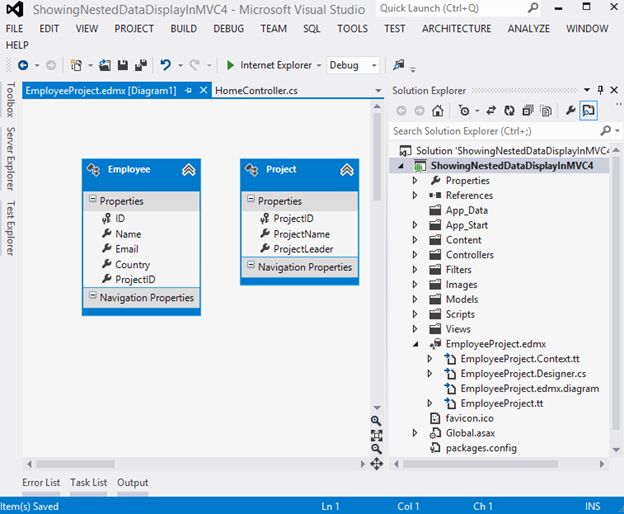Click the Refresh icon in Solution Explorer
624x514 pixels.
[x=509, y=110]
